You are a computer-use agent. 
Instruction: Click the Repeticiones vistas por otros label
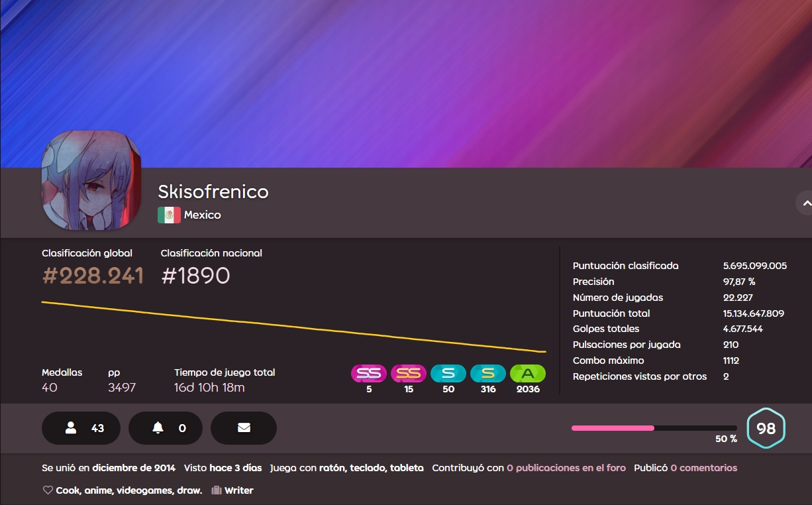640,376
